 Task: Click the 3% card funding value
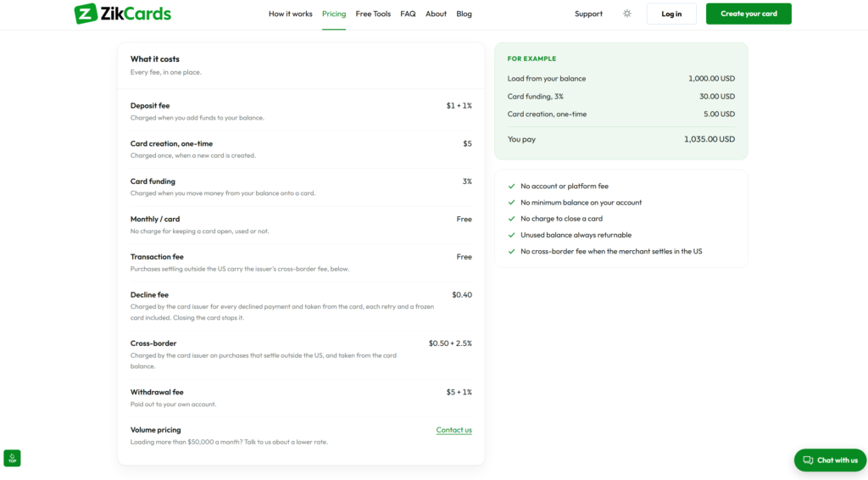pos(467,181)
